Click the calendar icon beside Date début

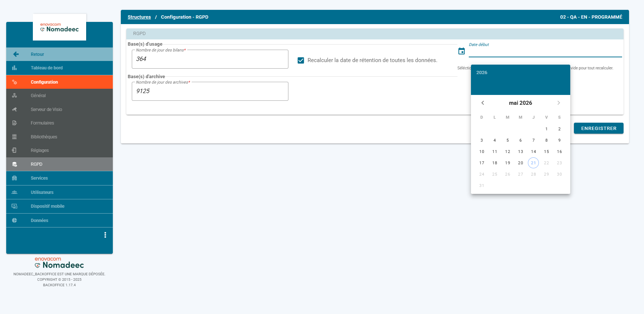pyautogui.click(x=461, y=51)
